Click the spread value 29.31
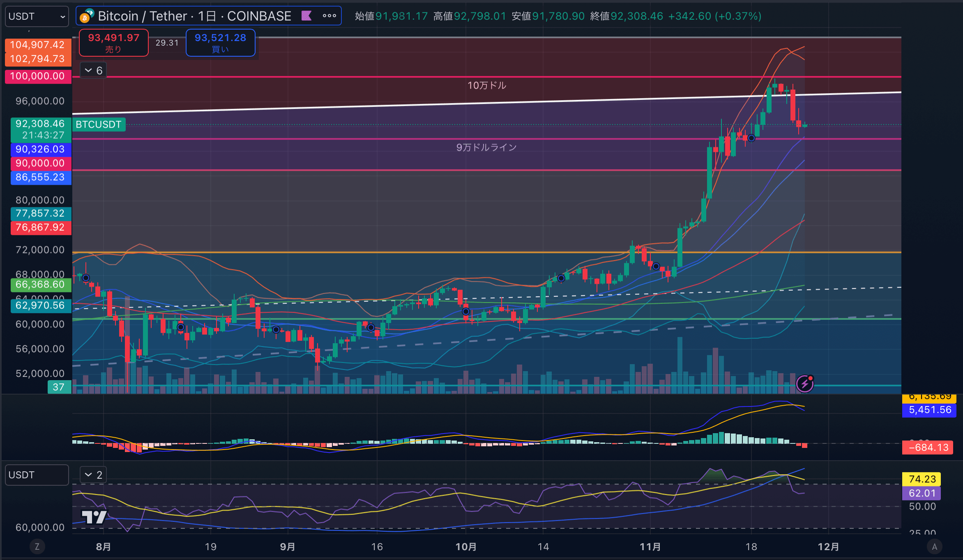 click(x=167, y=43)
